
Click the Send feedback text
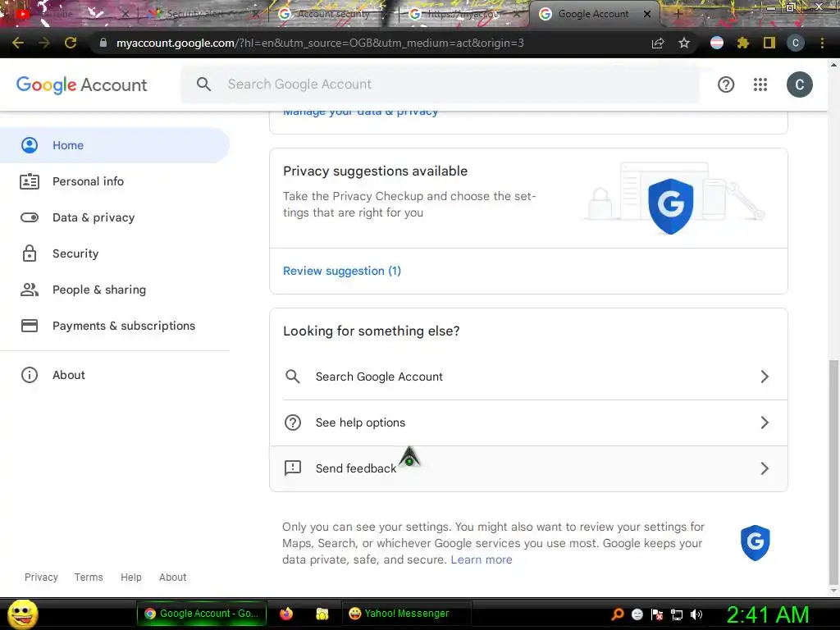point(356,468)
